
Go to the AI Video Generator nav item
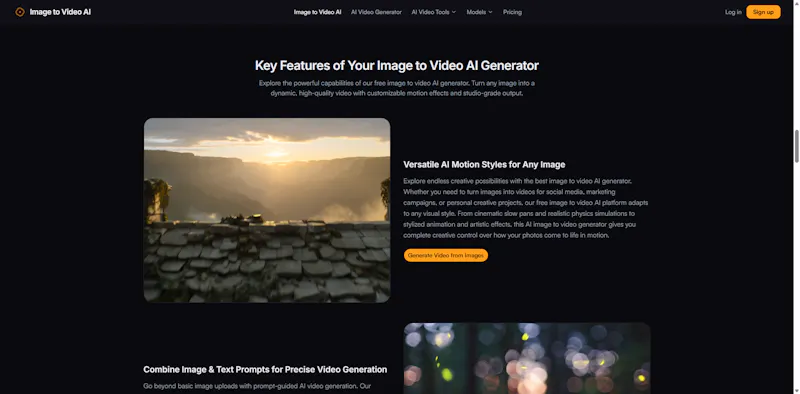(x=376, y=12)
